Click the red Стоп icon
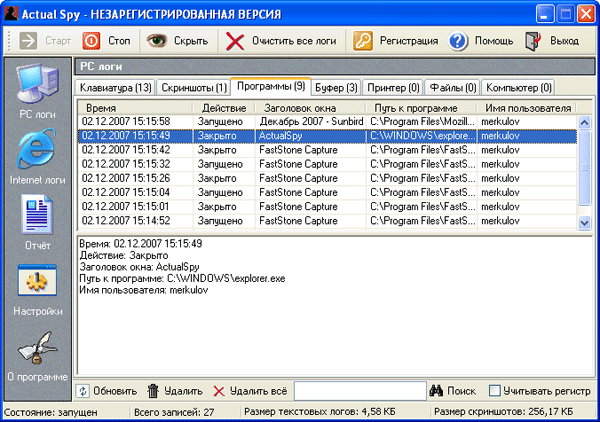Screen dimensions: 600x422 coord(91,41)
